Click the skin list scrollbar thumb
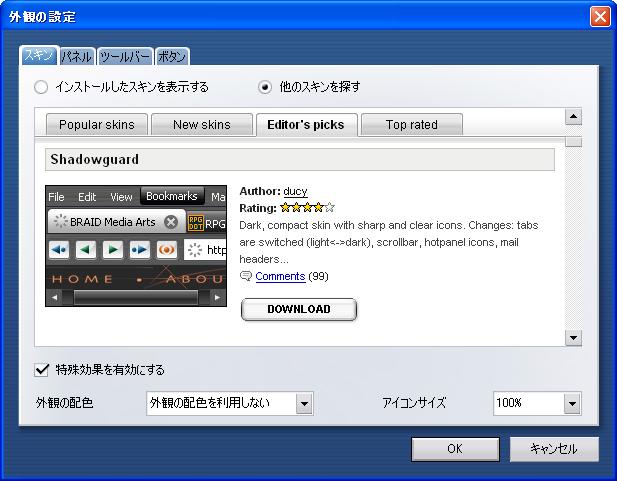 click(x=573, y=142)
